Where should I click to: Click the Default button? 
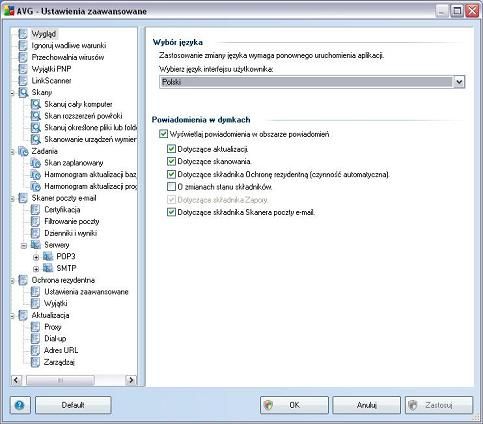[73, 405]
